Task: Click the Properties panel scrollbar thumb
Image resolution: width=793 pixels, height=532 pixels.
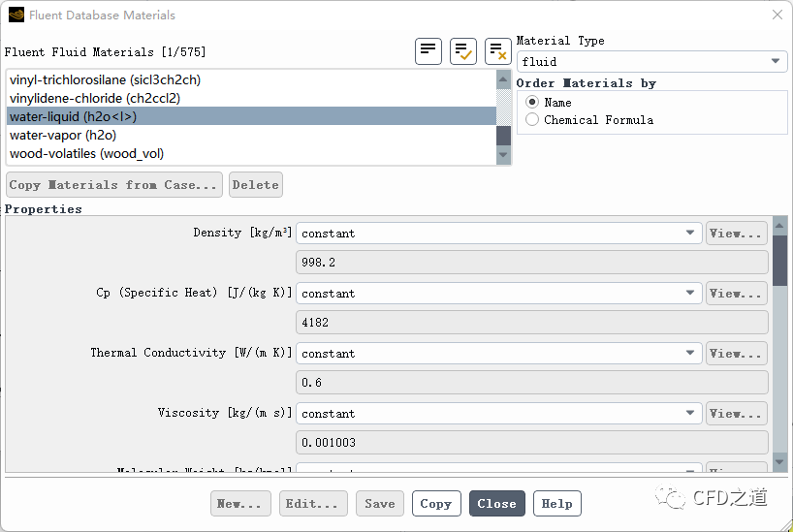Action: [779, 261]
